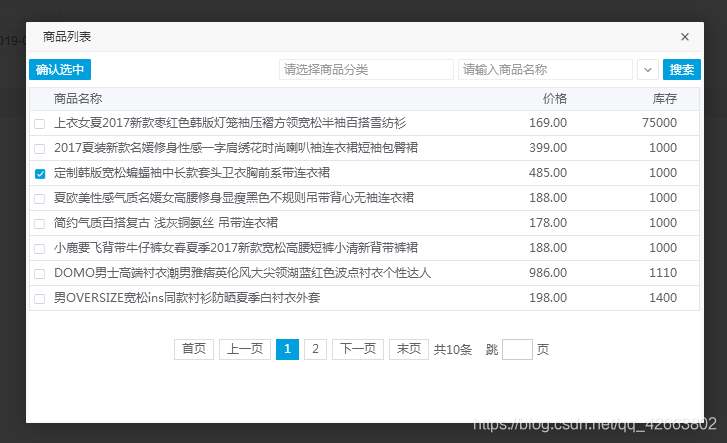Screen dimensions: 727x443
Task: Click the 确认选中 button
Action: (x=60, y=70)
